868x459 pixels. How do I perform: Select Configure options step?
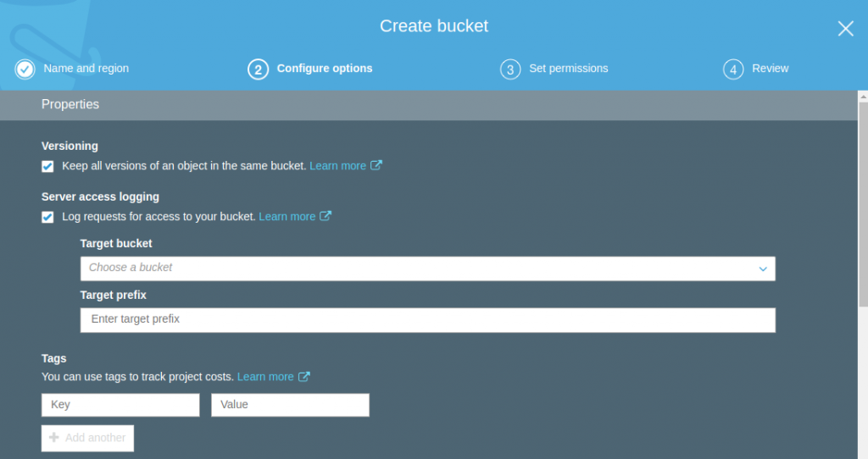tap(325, 68)
